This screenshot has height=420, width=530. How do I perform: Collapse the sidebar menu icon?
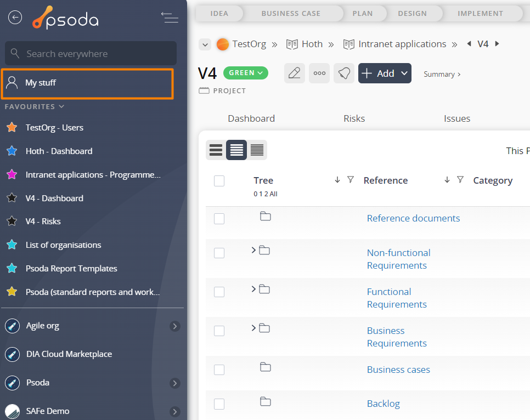click(x=170, y=17)
